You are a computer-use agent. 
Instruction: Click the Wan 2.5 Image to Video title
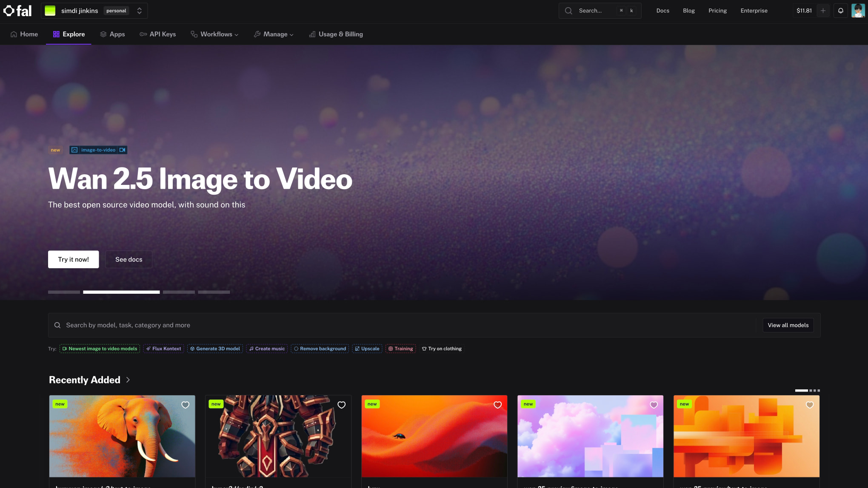(x=200, y=179)
